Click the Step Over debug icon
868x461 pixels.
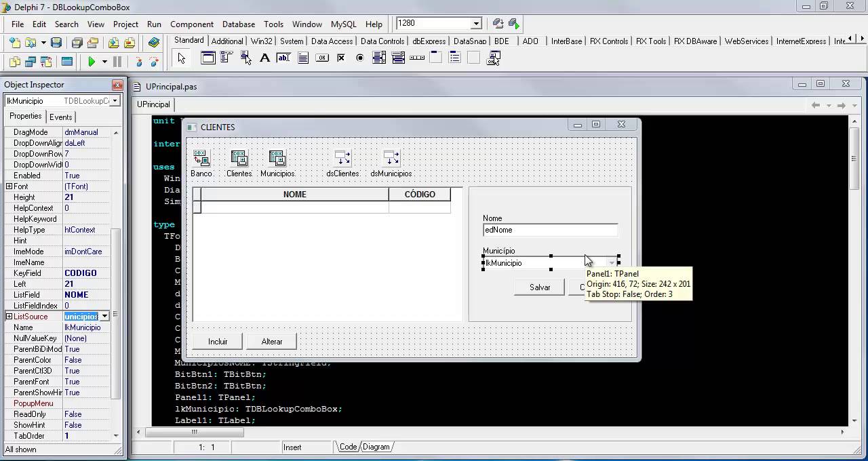click(155, 62)
